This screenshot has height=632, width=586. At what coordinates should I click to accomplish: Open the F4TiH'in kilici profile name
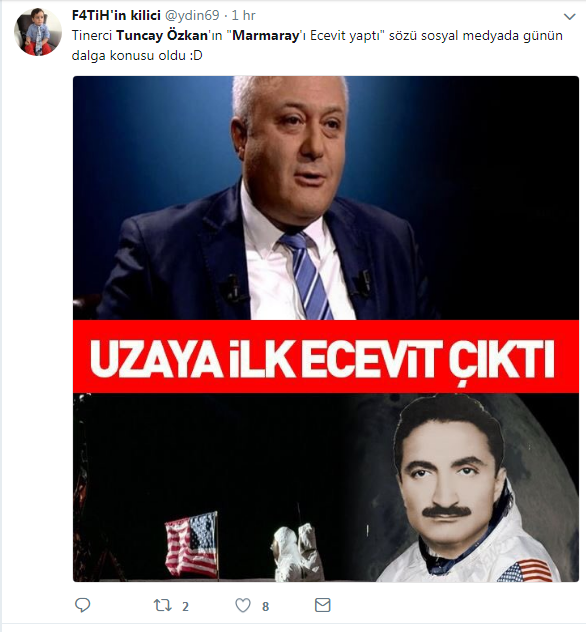[x=116, y=15]
